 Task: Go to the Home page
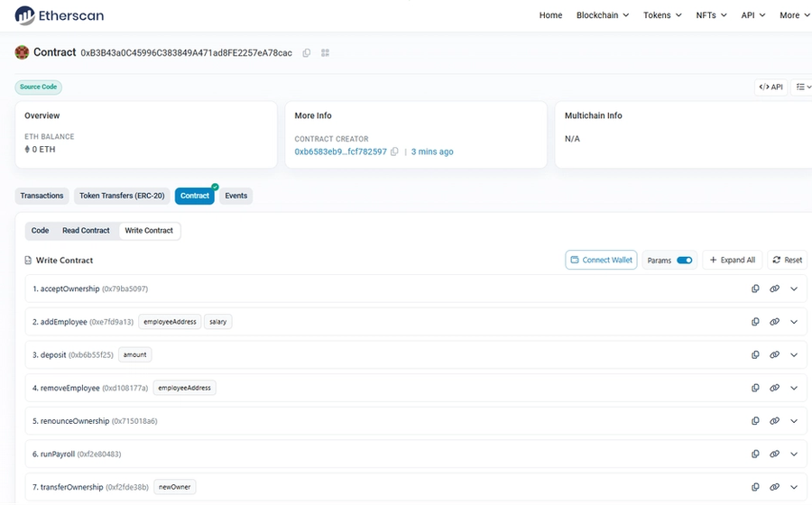point(550,15)
